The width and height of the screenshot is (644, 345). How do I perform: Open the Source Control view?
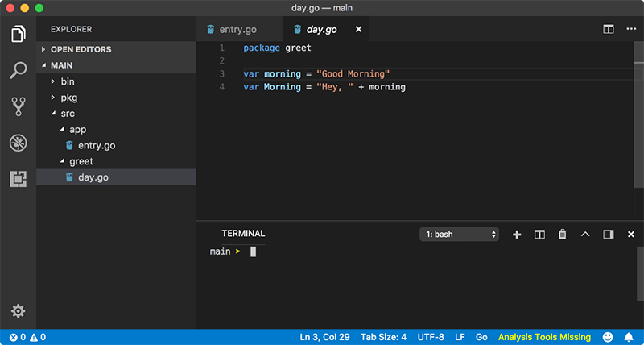18,106
